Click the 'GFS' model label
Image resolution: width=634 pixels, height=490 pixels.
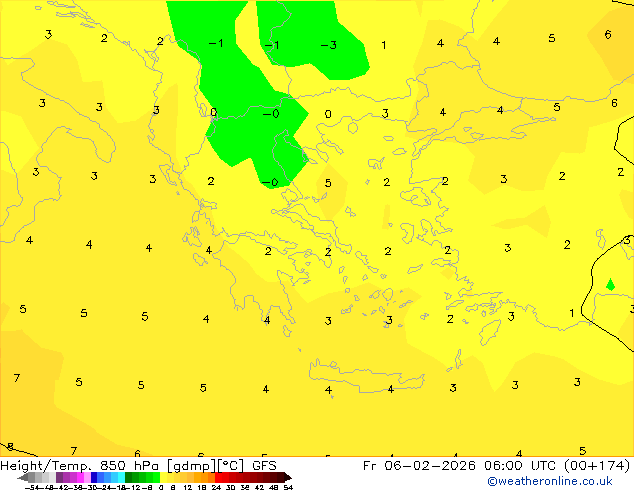264,466
